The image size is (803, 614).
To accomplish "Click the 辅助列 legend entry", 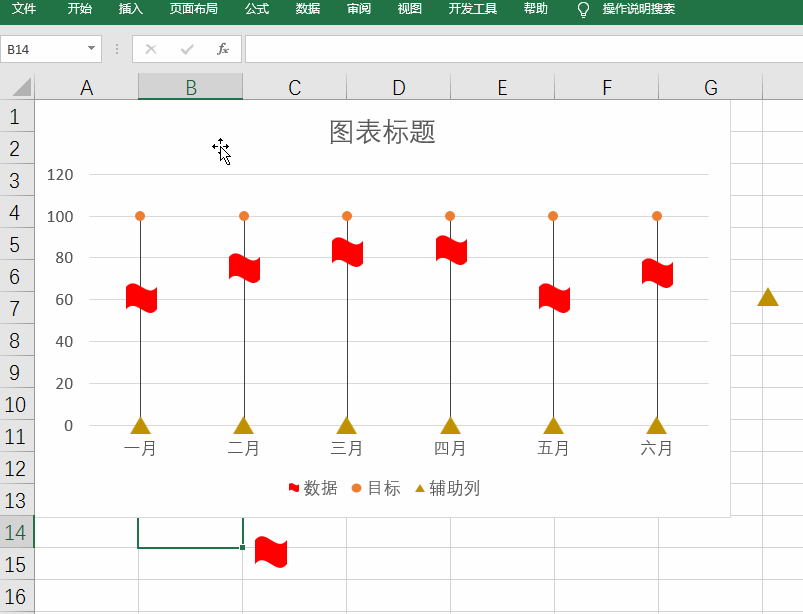I will click(x=448, y=488).
